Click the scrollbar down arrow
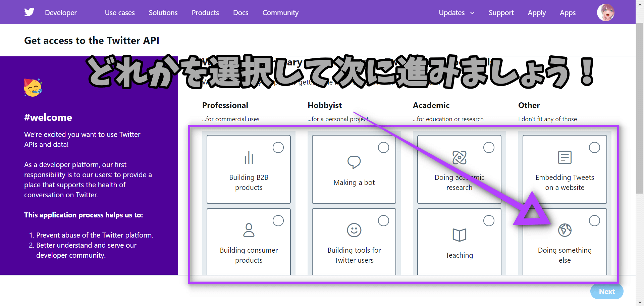Viewport: 644px width, 306px height. 640,303
